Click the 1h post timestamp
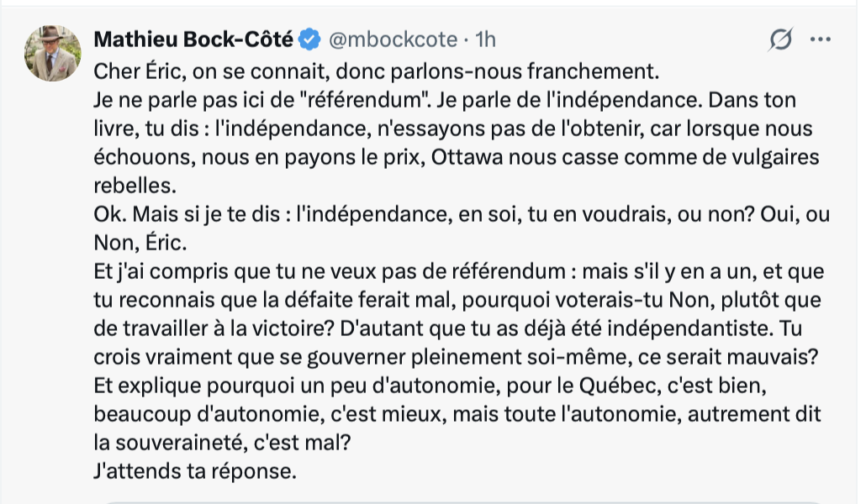The image size is (866, 504). coord(485,39)
